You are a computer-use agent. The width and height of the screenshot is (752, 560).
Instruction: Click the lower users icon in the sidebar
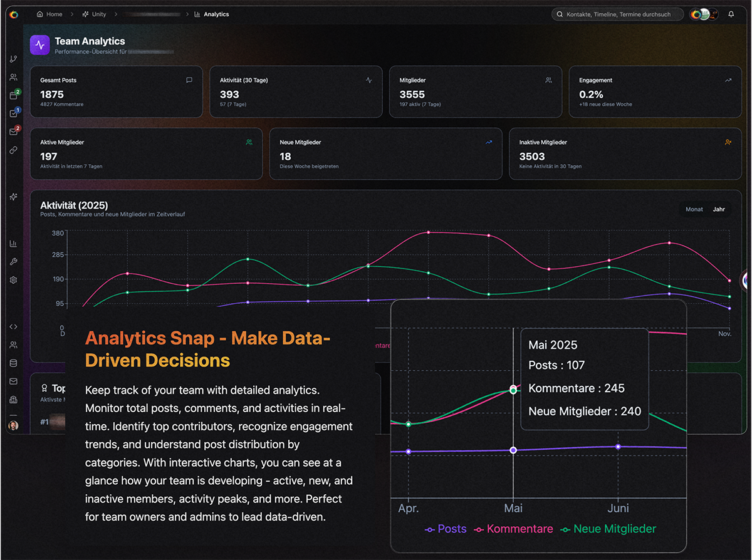pos(13,345)
